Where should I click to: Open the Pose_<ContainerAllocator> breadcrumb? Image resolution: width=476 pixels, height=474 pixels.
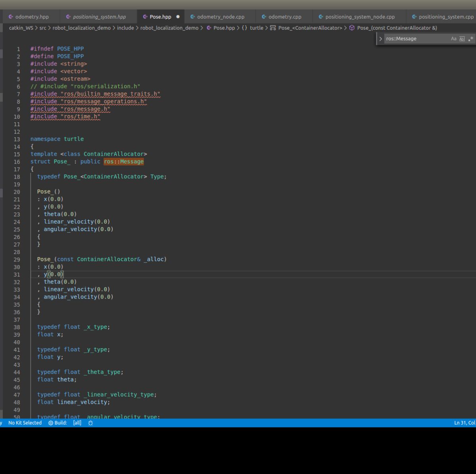[310, 28]
